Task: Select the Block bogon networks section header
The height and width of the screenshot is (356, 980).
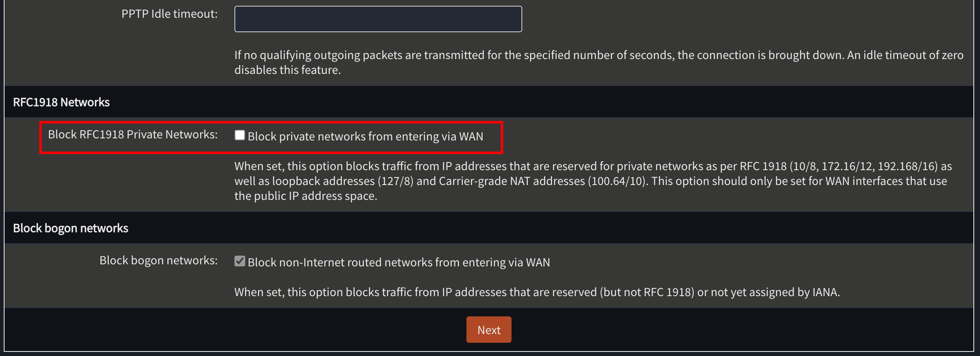Action: (70, 228)
